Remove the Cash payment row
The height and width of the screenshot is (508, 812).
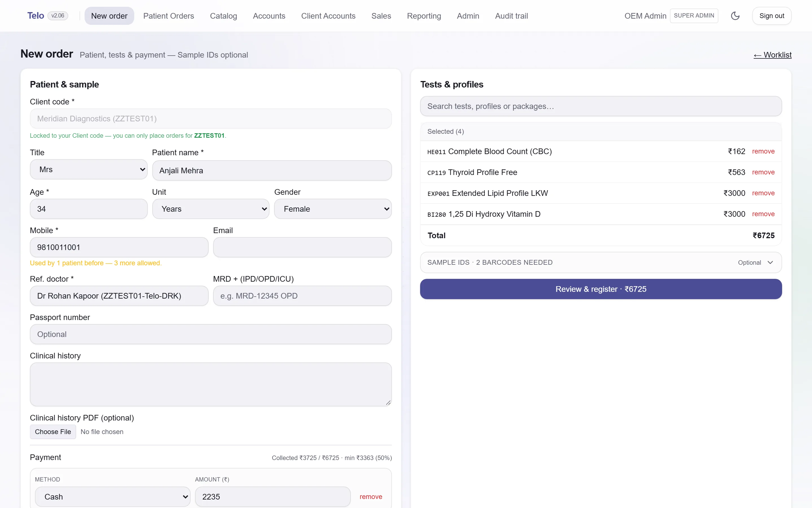click(x=371, y=497)
